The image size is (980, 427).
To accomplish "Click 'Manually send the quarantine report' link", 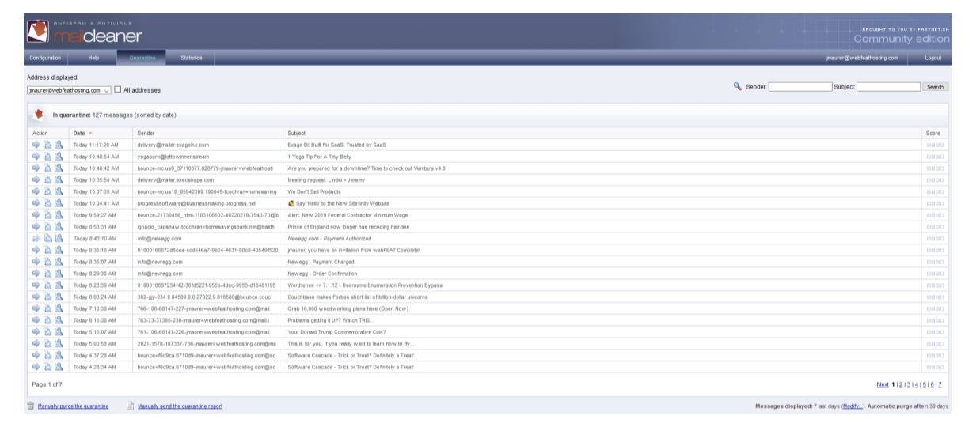I will coord(180,406).
